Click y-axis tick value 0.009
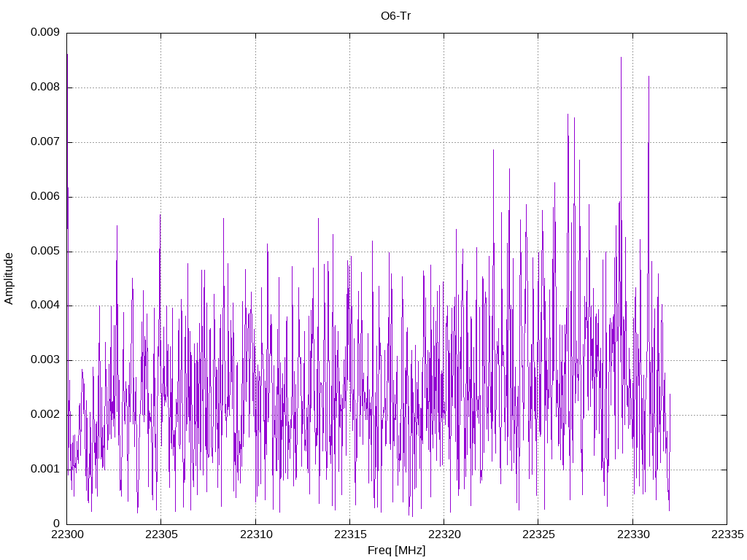 click(45, 32)
